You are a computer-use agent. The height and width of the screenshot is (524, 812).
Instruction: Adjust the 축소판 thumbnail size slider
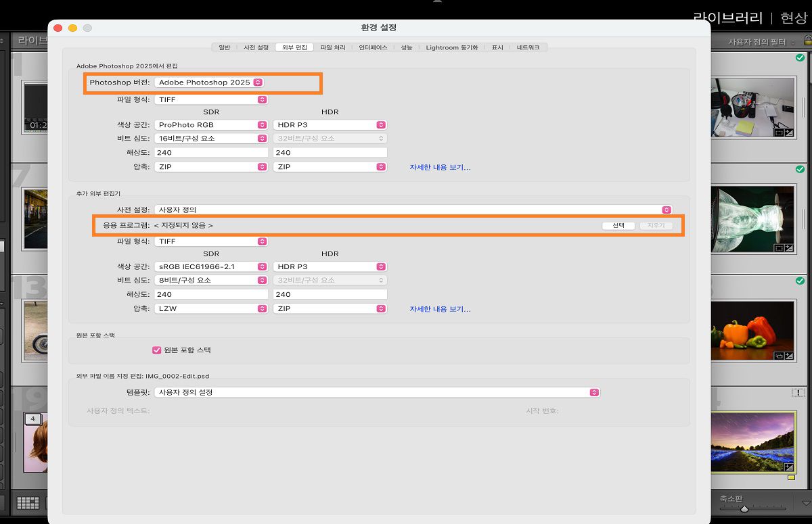(x=744, y=508)
